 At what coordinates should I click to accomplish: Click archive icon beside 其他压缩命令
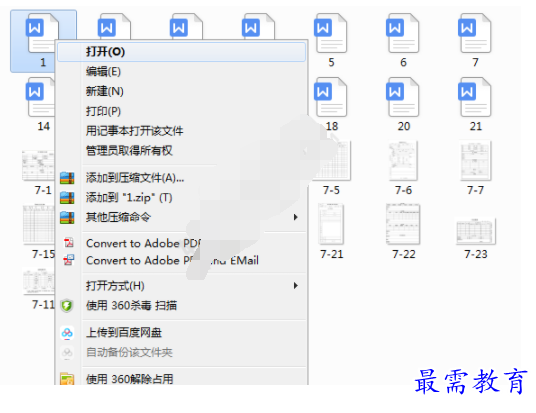coord(67,217)
